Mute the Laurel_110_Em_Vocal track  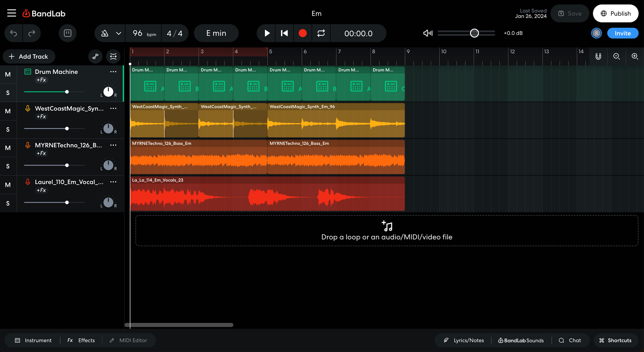pyautogui.click(x=8, y=185)
